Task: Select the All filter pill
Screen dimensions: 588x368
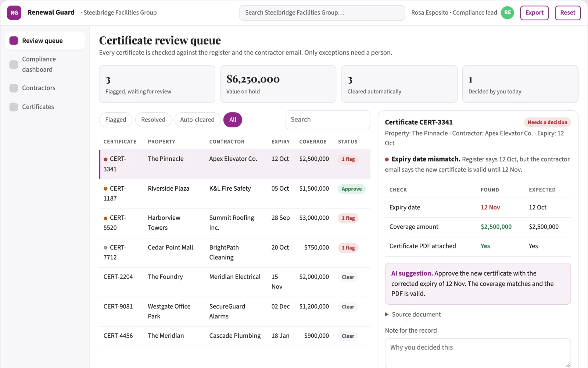Action: (233, 120)
